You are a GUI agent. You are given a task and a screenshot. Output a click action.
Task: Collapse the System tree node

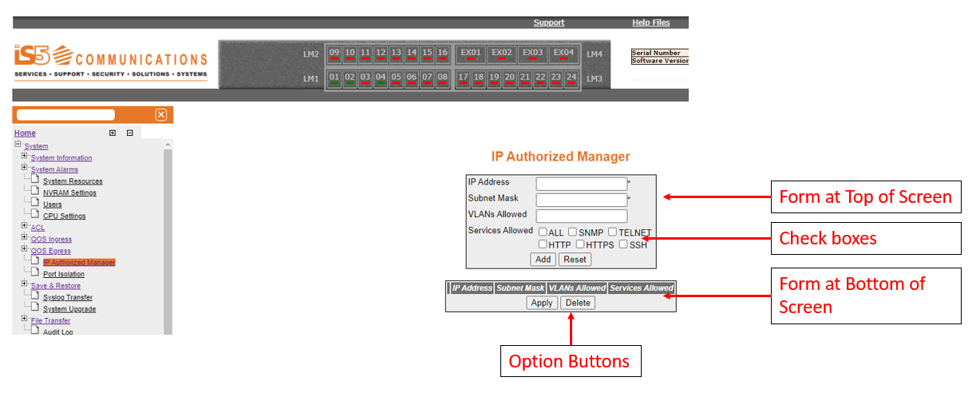[x=18, y=145]
